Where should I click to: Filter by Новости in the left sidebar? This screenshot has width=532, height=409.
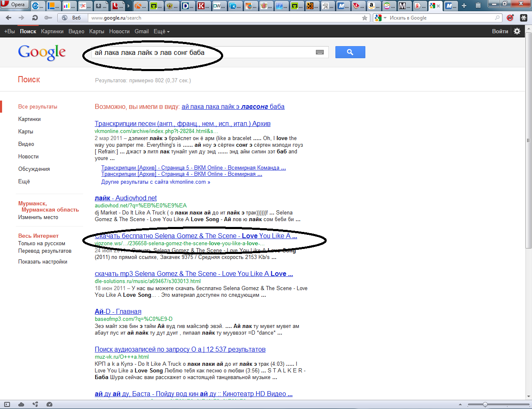pos(28,157)
